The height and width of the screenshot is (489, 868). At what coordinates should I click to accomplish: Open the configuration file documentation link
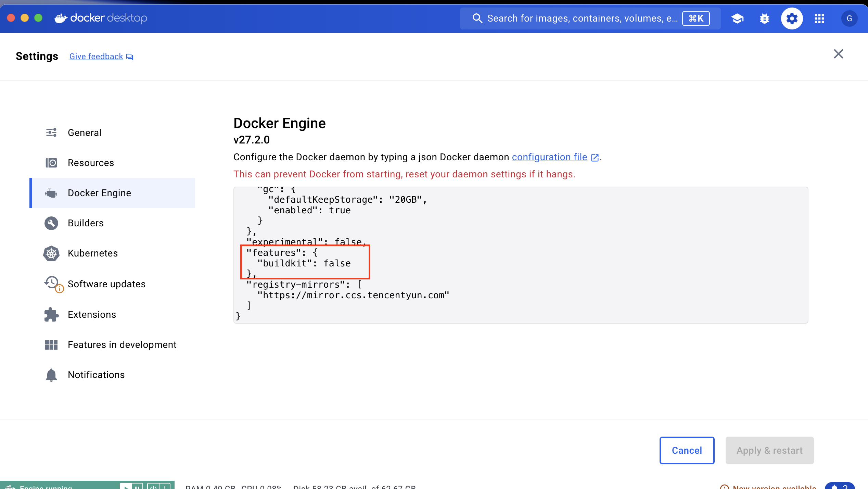[549, 157]
